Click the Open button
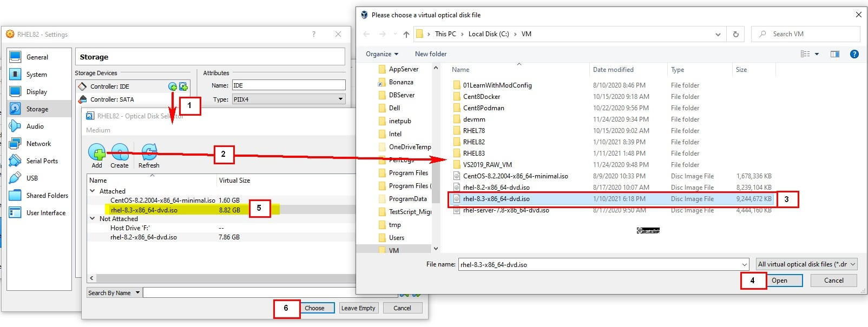Viewport: 868px width, 327px height. (x=780, y=281)
